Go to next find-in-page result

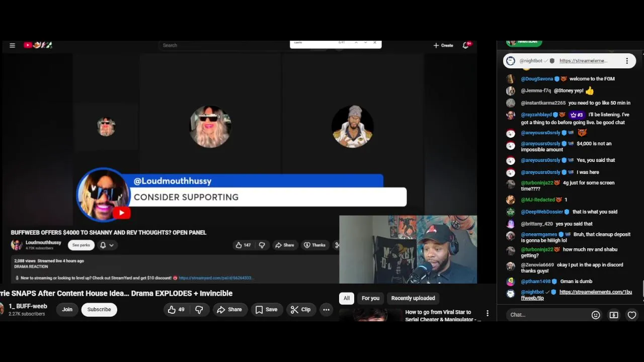[365, 43]
